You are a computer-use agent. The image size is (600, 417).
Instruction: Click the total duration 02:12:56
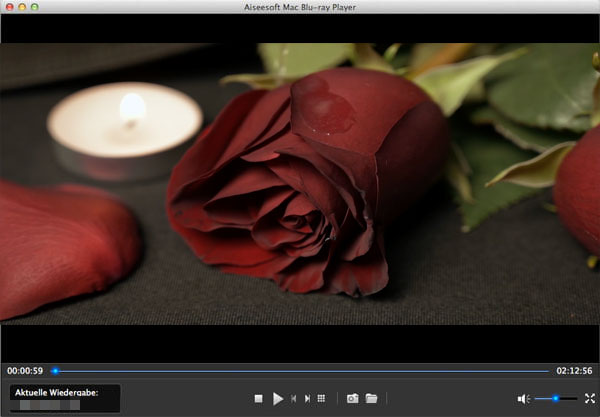click(575, 371)
